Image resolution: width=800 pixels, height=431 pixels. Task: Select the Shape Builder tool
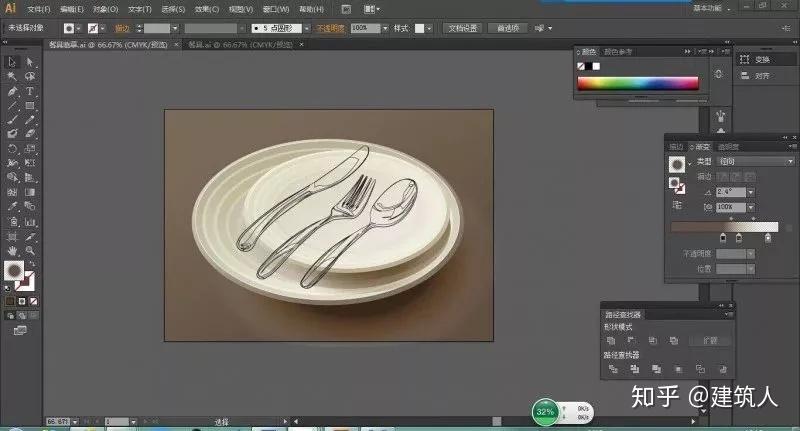coord(12,178)
